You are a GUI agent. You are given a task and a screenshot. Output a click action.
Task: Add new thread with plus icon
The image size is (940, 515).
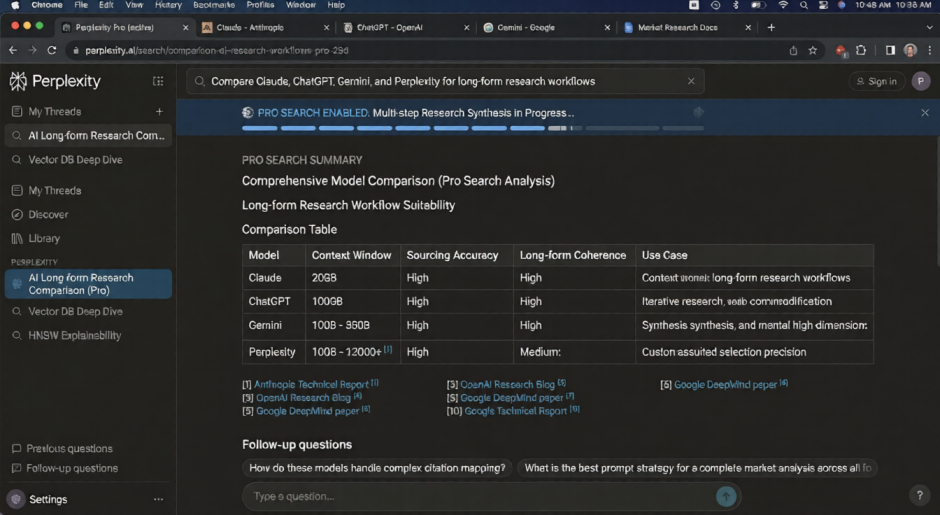pos(159,112)
